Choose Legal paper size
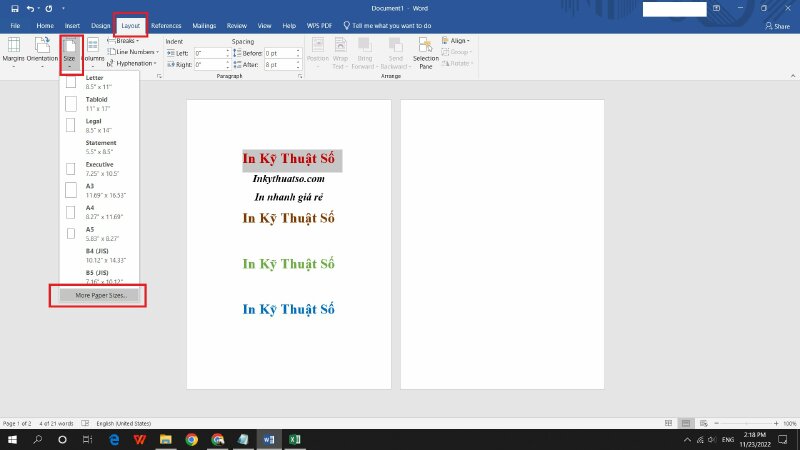This screenshot has height=450, width=800. (x=99, y=125)
